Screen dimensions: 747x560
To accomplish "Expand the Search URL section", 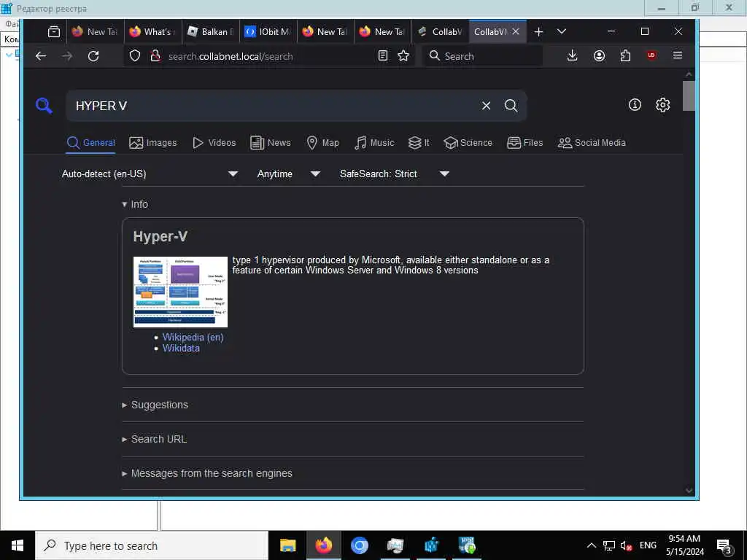I will point(155,439).
